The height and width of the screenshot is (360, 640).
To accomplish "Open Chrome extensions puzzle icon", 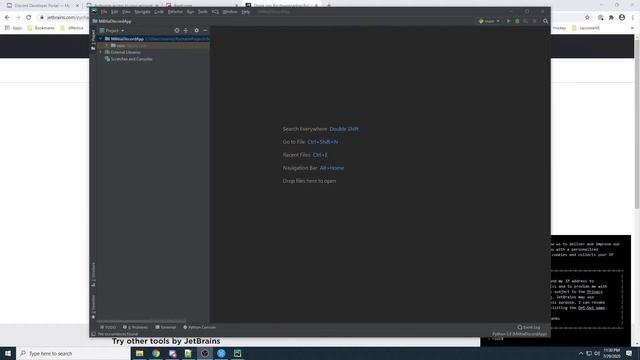I will (611, 18).
